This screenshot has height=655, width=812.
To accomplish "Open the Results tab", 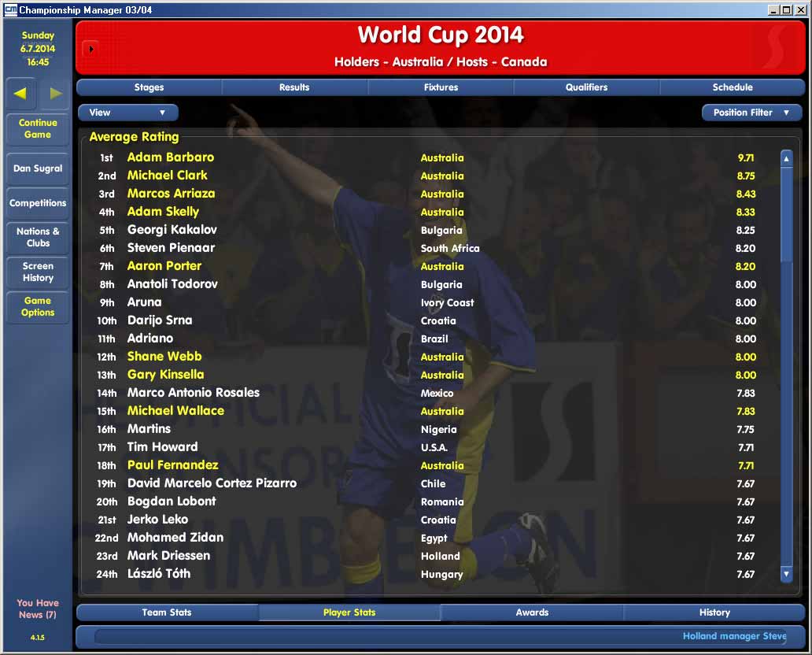I will click(294, 87).
